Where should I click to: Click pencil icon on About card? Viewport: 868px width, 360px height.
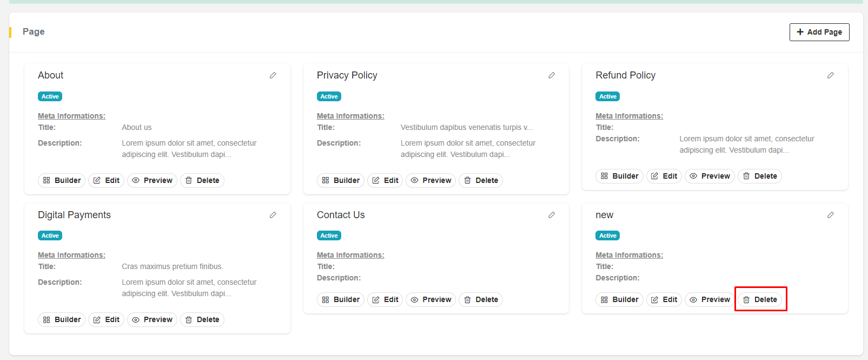click(273, 75)
